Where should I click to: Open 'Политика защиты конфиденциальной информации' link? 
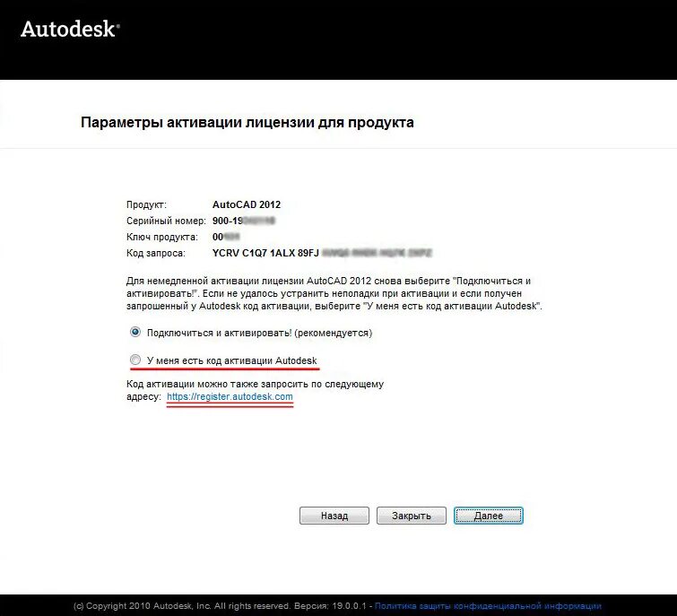[x=488, y=606]
